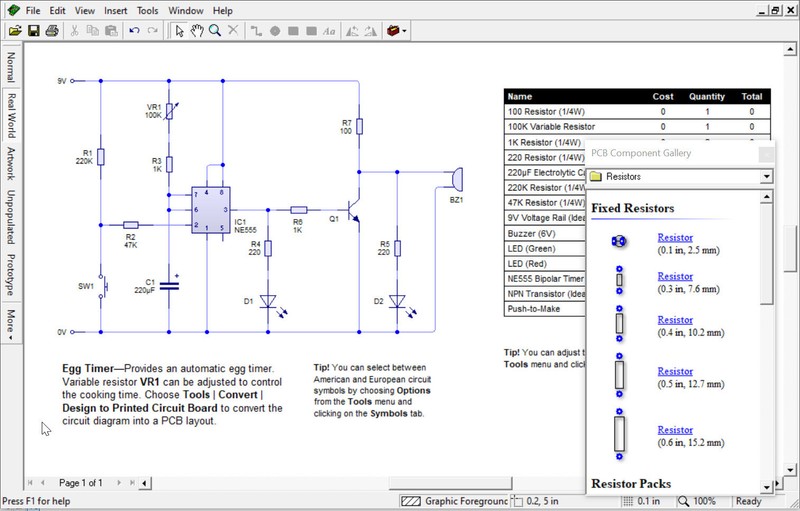
Task: Select transistor Q1 in the circuit
Action: 354,210
